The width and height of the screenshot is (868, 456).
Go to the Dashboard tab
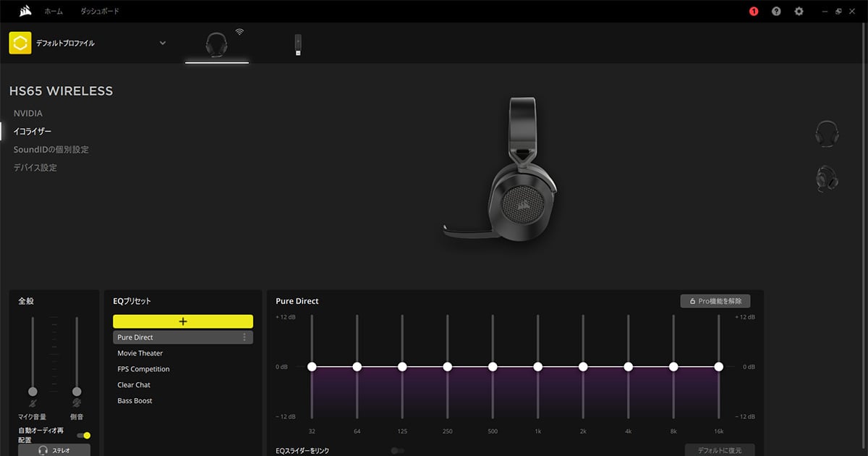[100, 12]
